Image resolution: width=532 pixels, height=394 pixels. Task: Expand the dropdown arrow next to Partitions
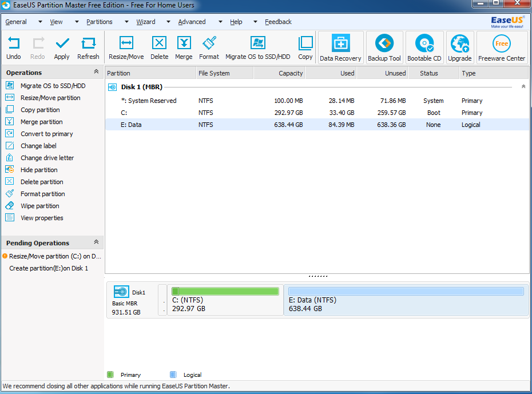tap(126, 22)
